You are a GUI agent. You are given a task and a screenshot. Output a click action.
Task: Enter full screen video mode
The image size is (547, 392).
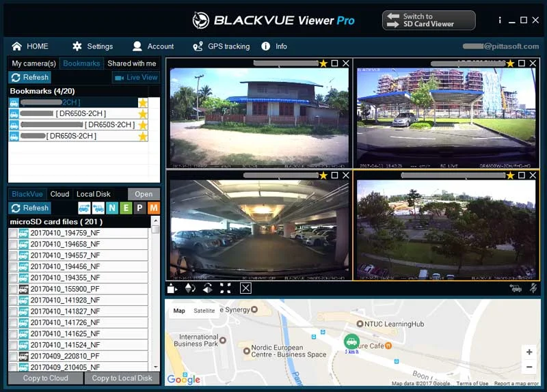pos(226,288)
